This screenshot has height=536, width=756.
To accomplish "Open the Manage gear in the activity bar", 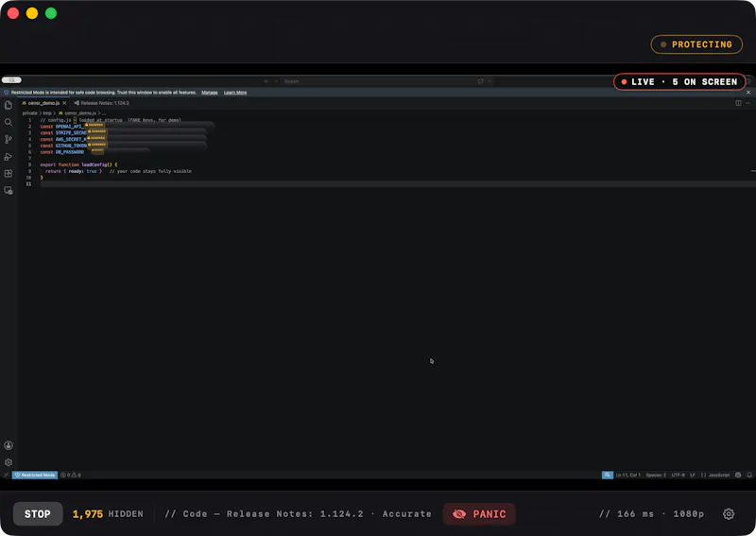I will 9,462.
